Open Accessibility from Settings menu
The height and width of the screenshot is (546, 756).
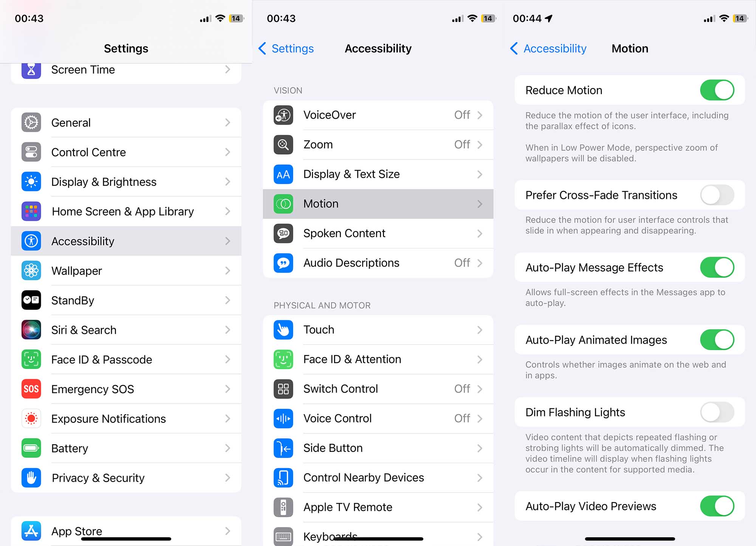[125, 240]
